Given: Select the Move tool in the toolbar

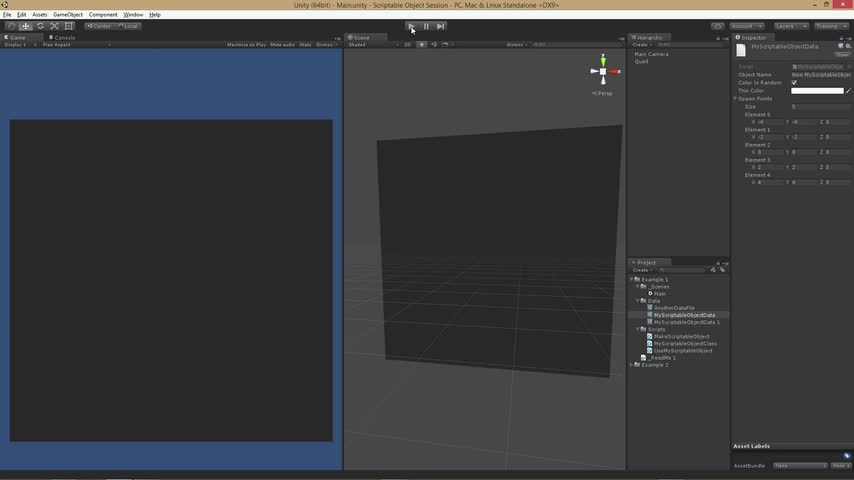Looking at the screenshot, I should pos(26,26).
